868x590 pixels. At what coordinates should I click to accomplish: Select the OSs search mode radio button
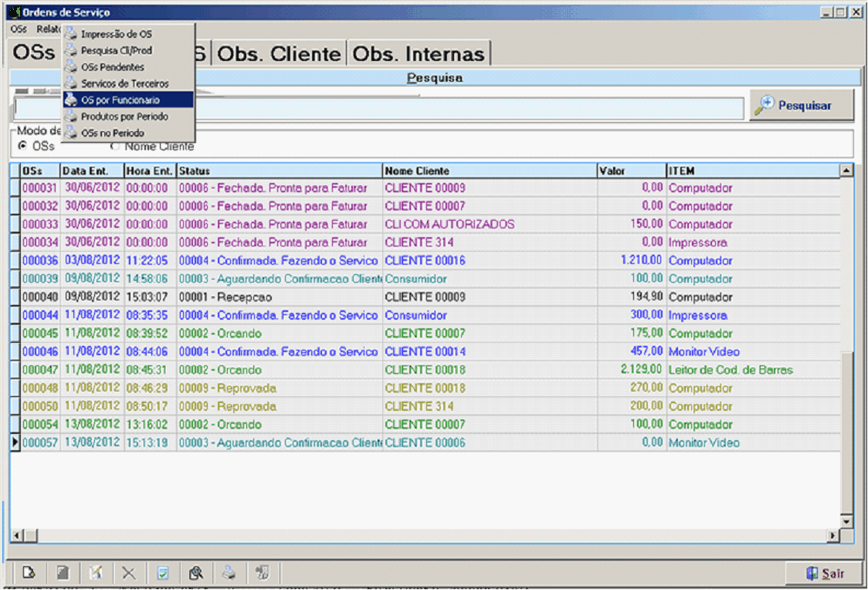(22, 146)
